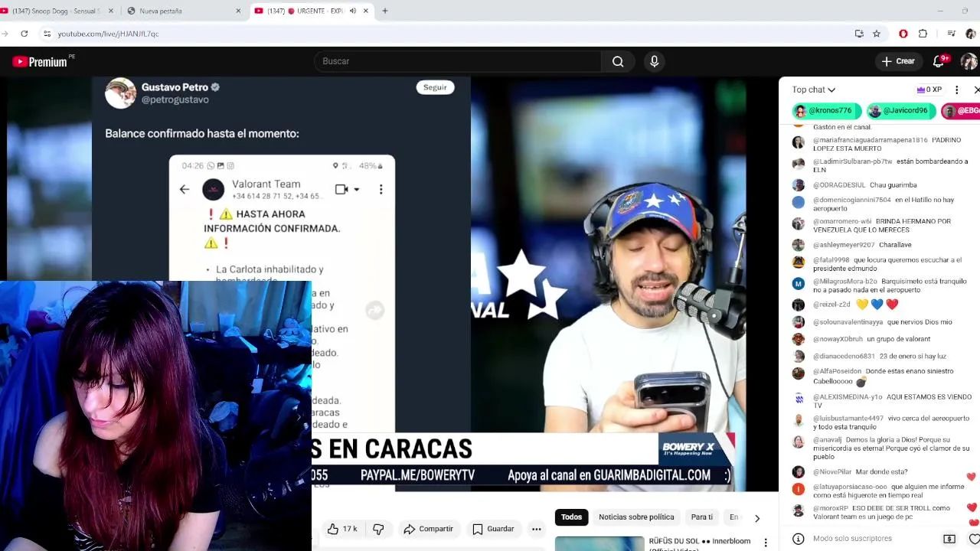
Task: Open the Super Chat dollar icon in chat
Action: pos(949,539)
